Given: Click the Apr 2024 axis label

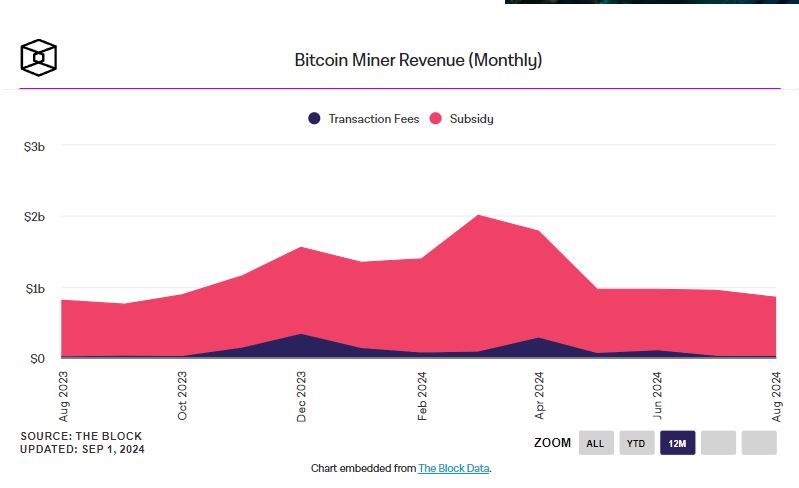Looking at the screenshot, I should [540, 397].
